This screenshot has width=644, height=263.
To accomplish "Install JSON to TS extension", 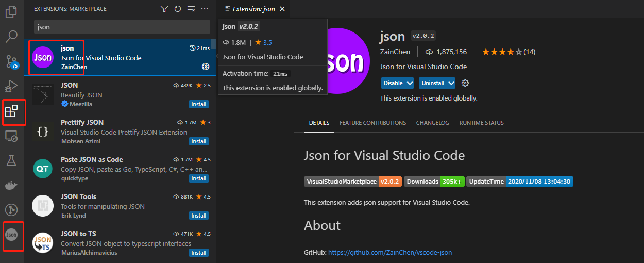I will [x=199, y=253].
